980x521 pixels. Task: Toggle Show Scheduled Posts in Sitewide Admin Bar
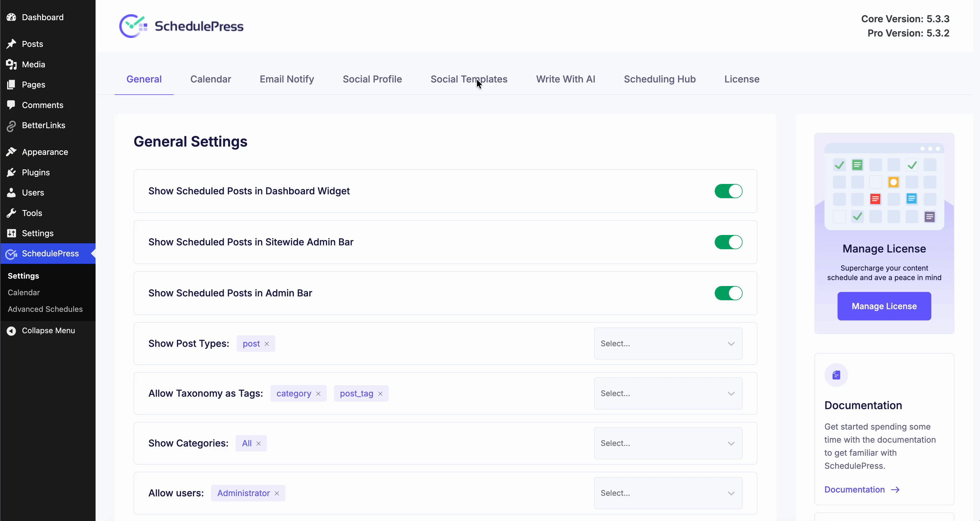[x=728, y=242]
